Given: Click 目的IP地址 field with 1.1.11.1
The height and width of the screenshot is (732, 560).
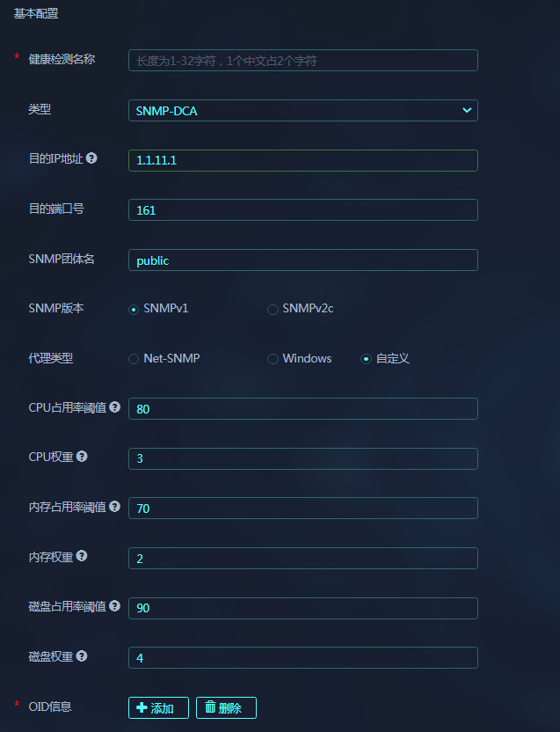Looking at the screenshot, I should [x=302, y=160].
